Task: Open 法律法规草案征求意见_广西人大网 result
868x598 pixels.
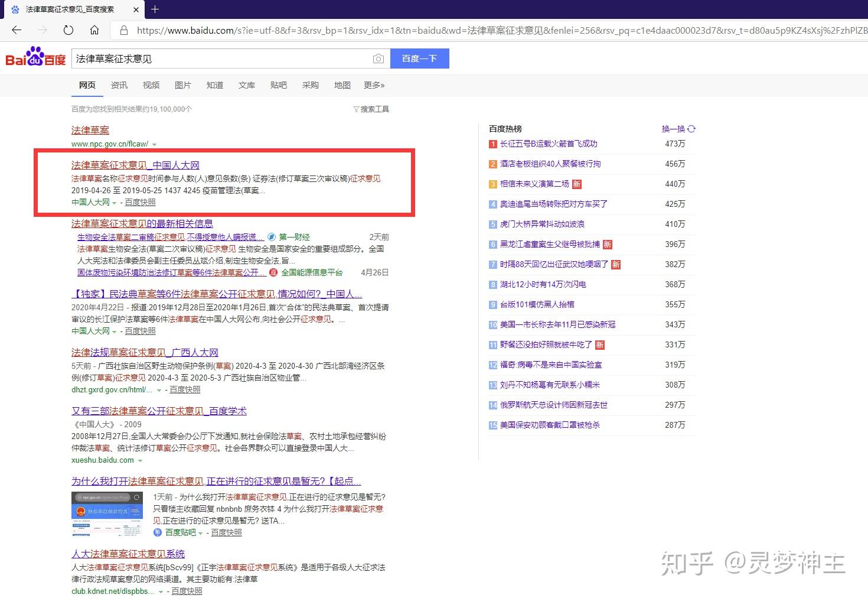Action: pos(145,352)
